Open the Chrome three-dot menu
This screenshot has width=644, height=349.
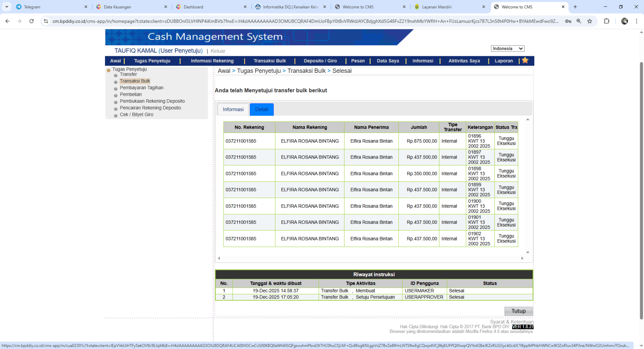tap(636, 21)
